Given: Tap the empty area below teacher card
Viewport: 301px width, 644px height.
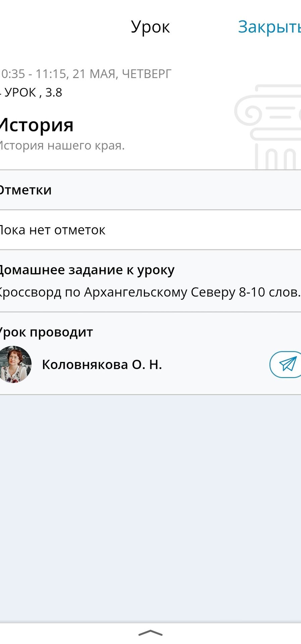Looking at the screenshot, I should [x=150, y=508].
